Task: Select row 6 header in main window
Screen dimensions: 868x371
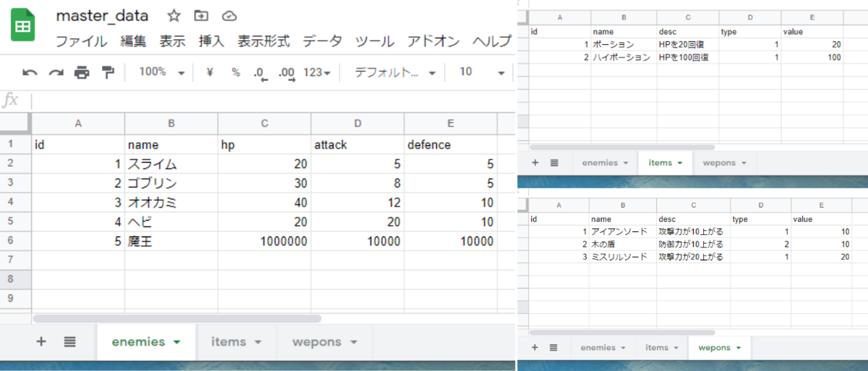Action: [x=15, y=242]
